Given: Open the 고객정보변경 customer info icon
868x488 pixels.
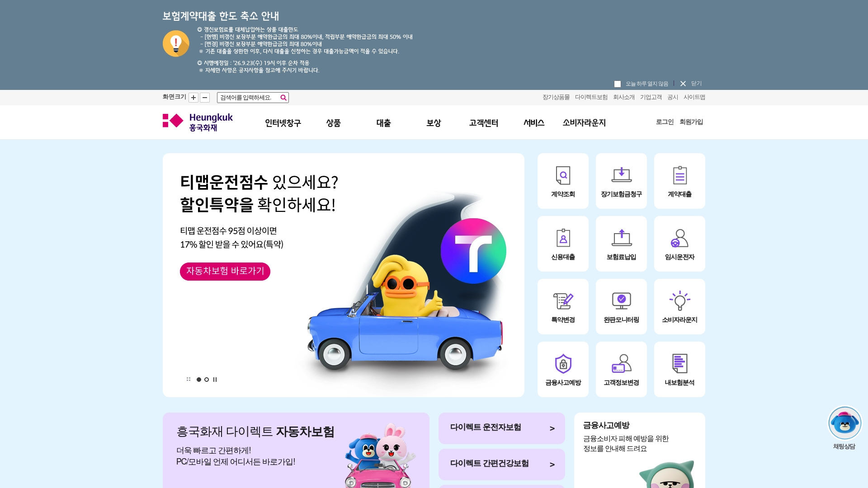Looking at the screenshot, I should (621, 369).
